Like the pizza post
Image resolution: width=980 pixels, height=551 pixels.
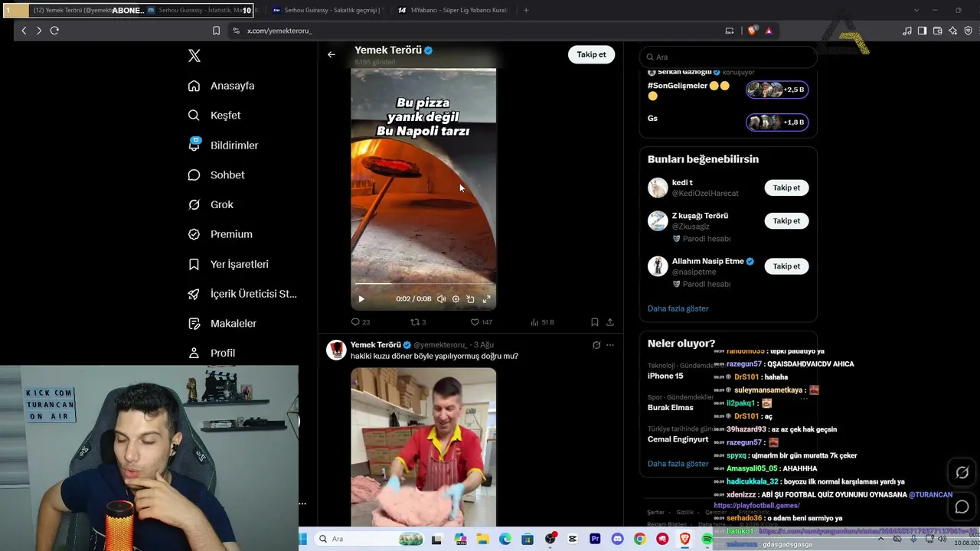481,322
